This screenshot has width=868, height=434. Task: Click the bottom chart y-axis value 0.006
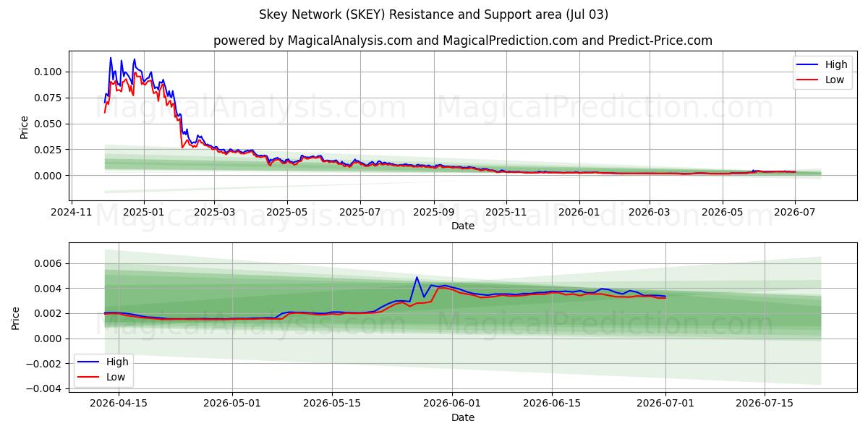[x=49, y=263]
